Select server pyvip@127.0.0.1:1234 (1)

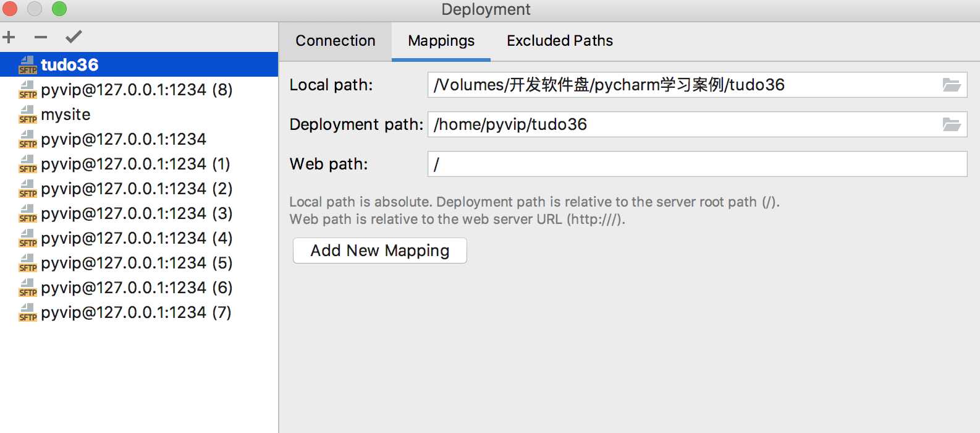pos(139,164)
